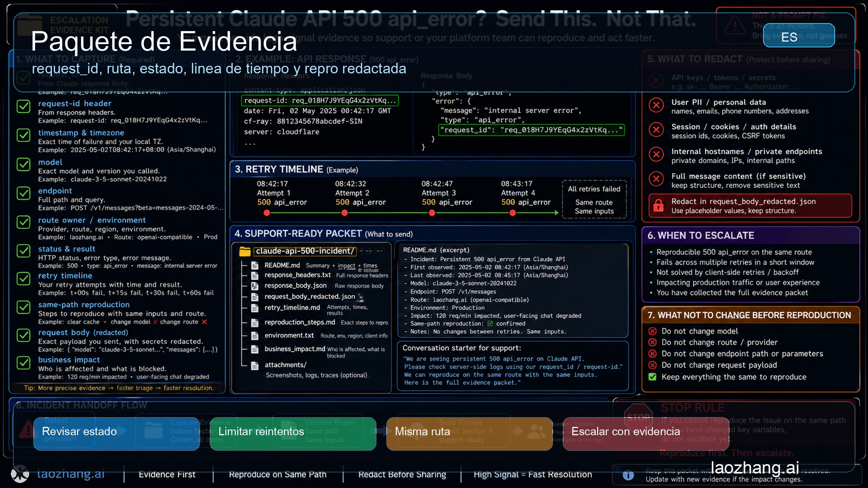Screen dimensions: 868x488
Task: Toggle the request body (redacted) checkbox
Action: [24, 335]
